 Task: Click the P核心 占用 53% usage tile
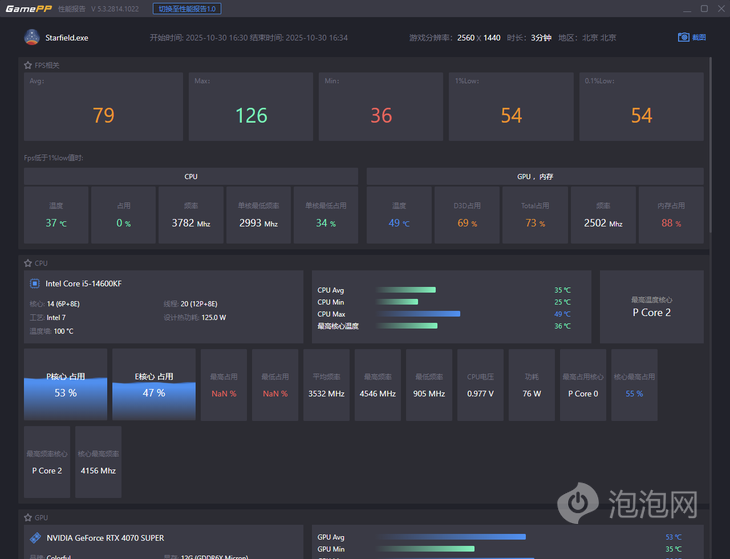pos(66,384)
